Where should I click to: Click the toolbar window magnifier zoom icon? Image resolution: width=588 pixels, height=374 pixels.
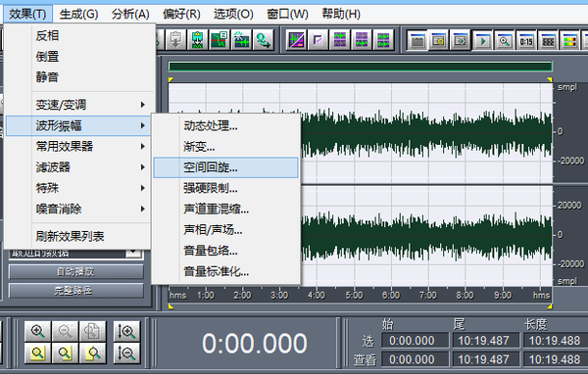click(x=504, y=40)
